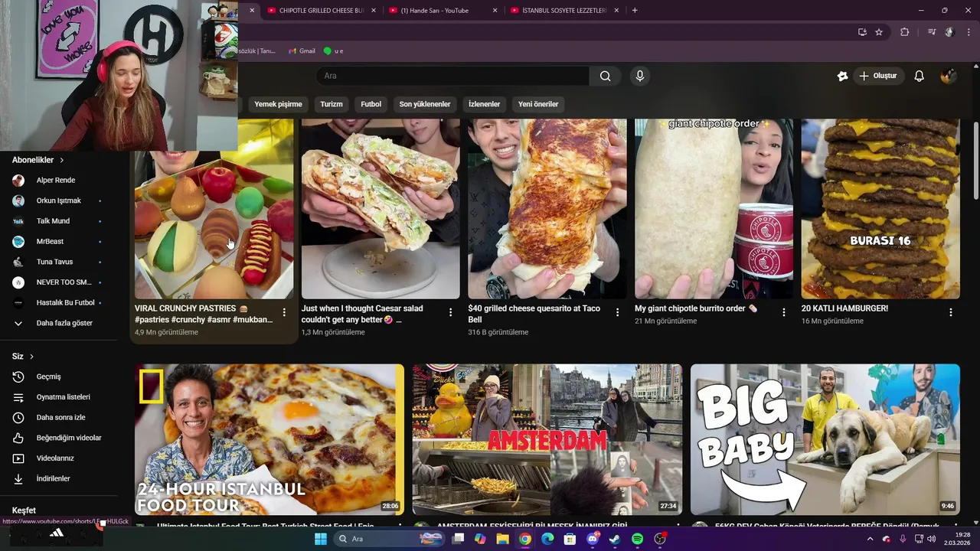This screenshot has height=551, width=980.
Task: Expand the Abonelikler section chevron
Action: [61, 160]
